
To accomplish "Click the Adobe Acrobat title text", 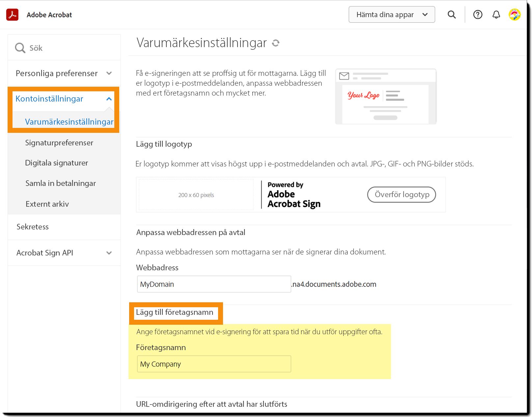I will click(49, 15).
